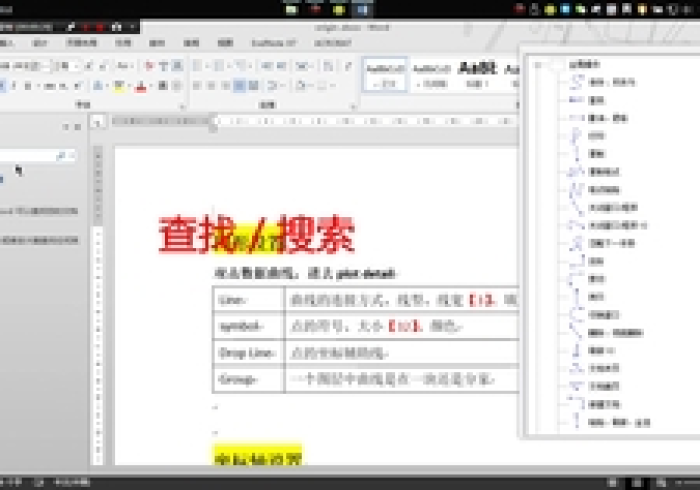The width and height of the screenshot is (700, 490).
Task: Open the Mailings ribbon tab
Action: tap(157, 43)
